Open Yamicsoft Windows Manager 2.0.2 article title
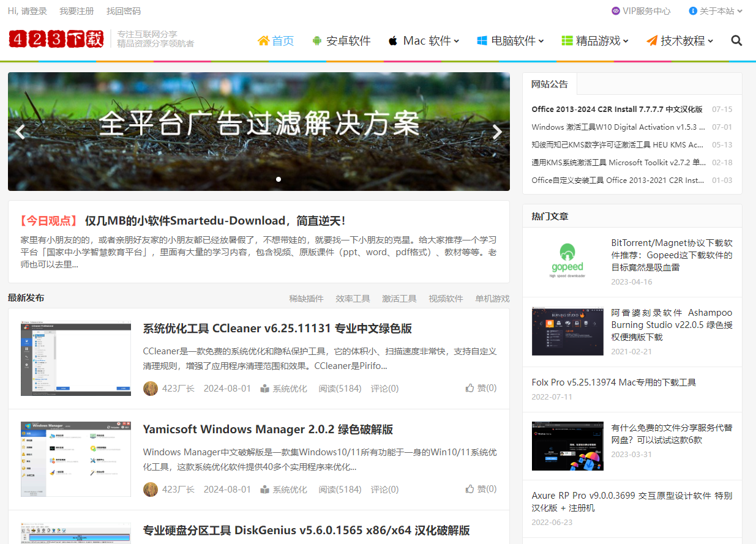756x544 pixels. point(268,430)
